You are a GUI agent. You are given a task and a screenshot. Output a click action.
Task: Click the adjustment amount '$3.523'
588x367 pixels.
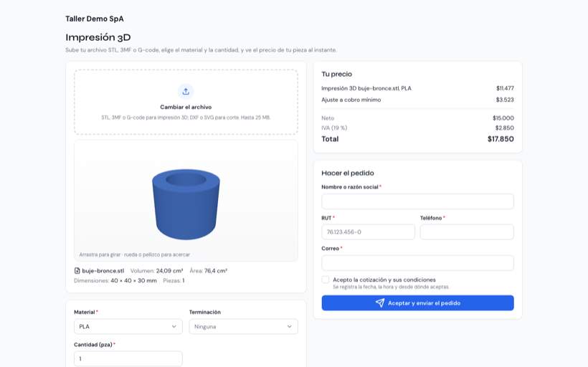pos(505,100)
